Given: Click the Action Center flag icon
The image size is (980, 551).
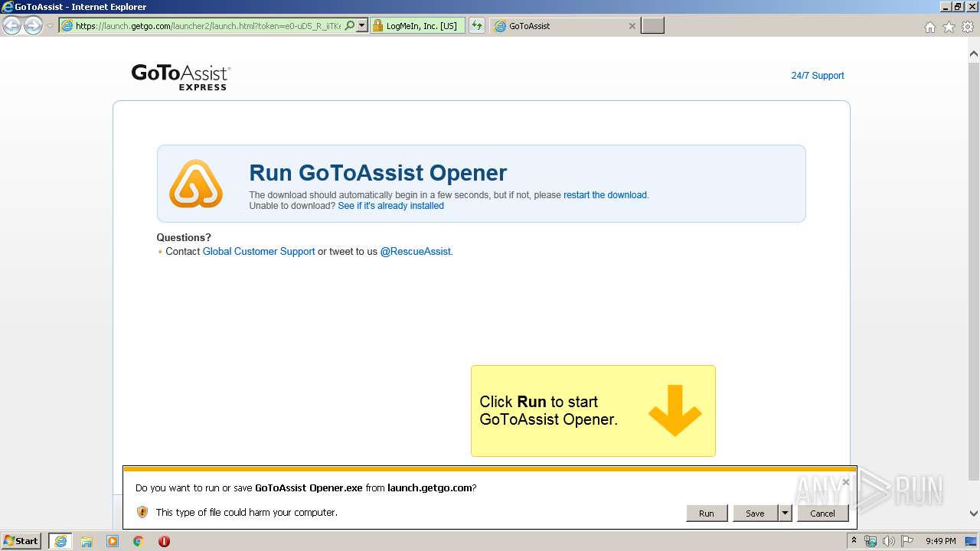Looking at the screenshot, I should pyautogui.click(x=907, y=541).
